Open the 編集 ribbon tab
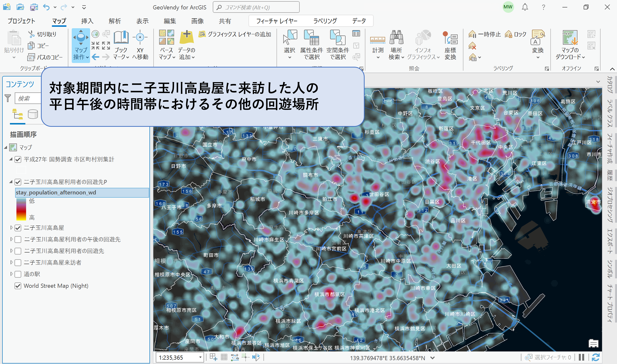Viewport: 617px width, 364px height. click(170, 21)
